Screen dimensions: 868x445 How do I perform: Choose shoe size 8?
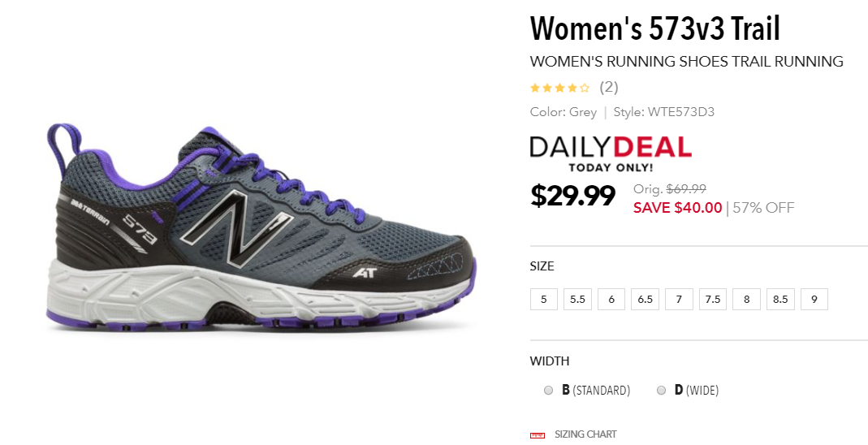(x=746, y=299)
